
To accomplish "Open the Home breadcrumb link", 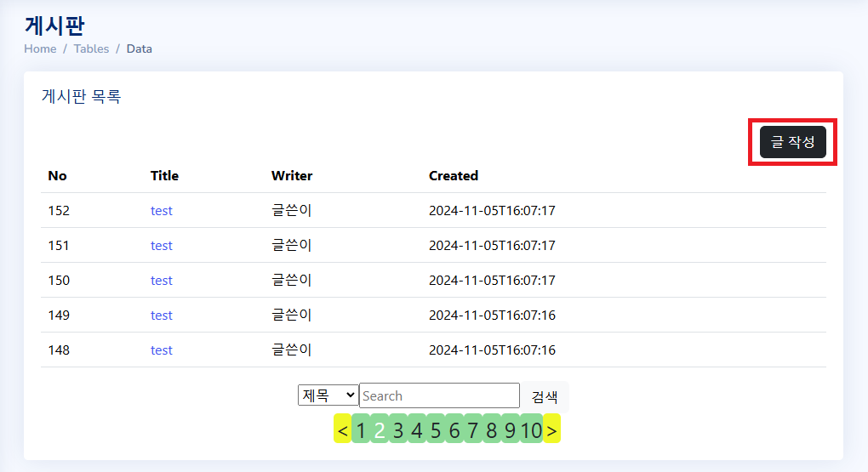I will pyautogui.click(x=40, y=48).
